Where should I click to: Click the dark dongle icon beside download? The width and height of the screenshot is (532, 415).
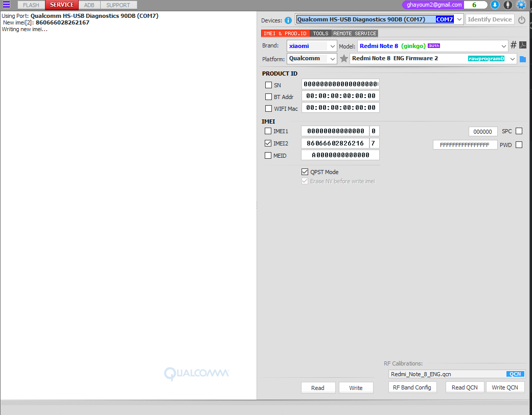click(x=508, y=5)
